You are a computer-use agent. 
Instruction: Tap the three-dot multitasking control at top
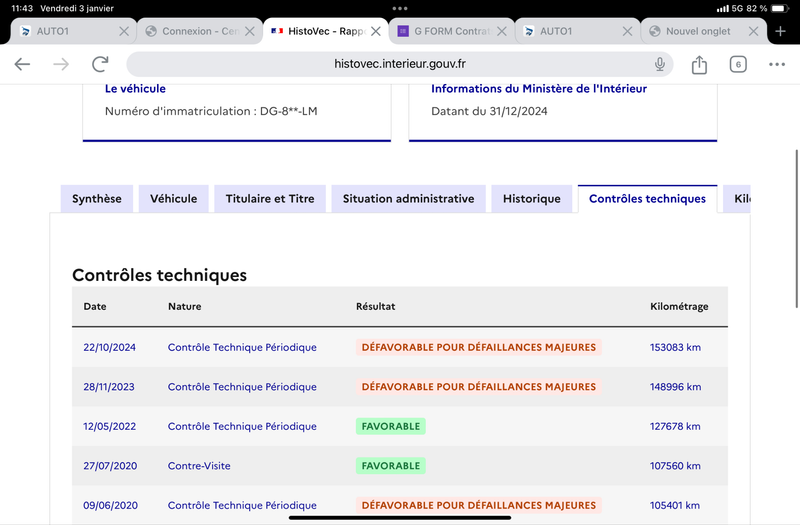tap(400, 8)
